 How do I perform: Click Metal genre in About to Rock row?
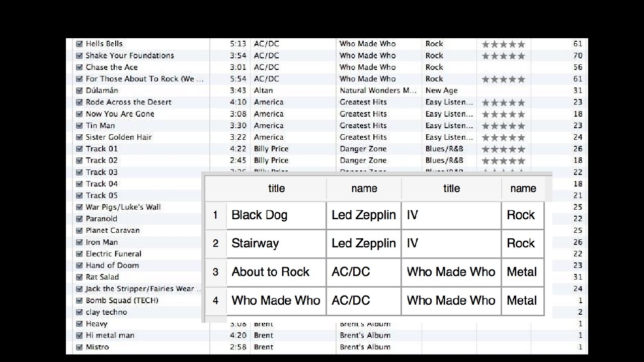523,272
